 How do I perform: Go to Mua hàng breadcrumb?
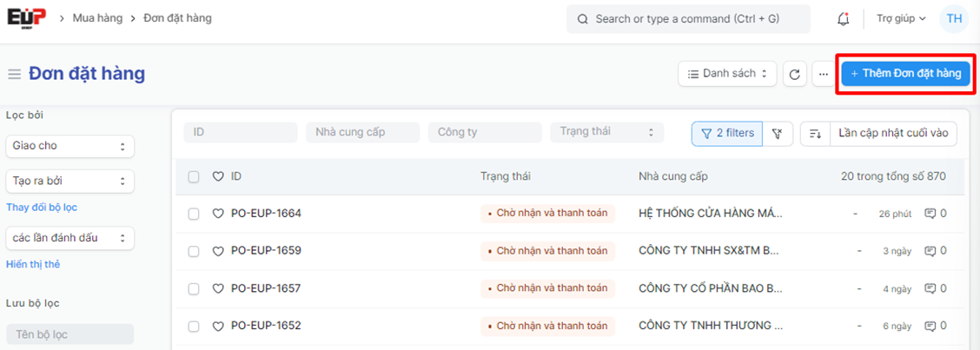coord(96,17)
